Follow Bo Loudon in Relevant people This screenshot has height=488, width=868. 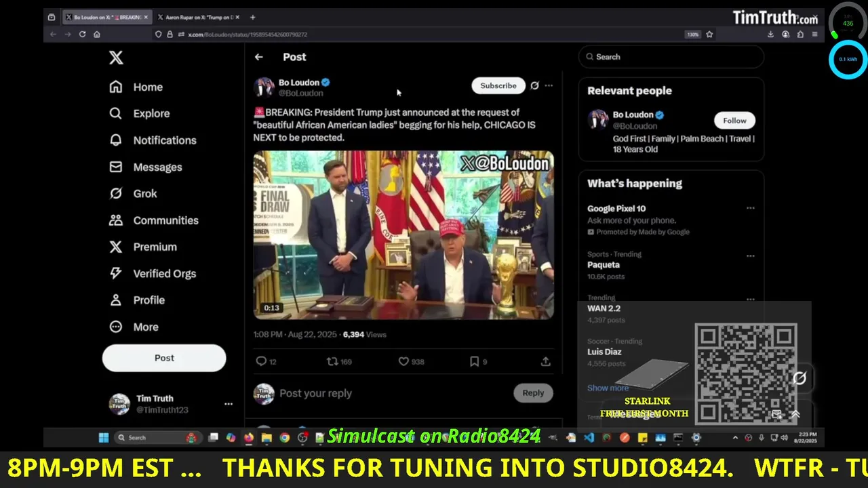click(734, 120)
